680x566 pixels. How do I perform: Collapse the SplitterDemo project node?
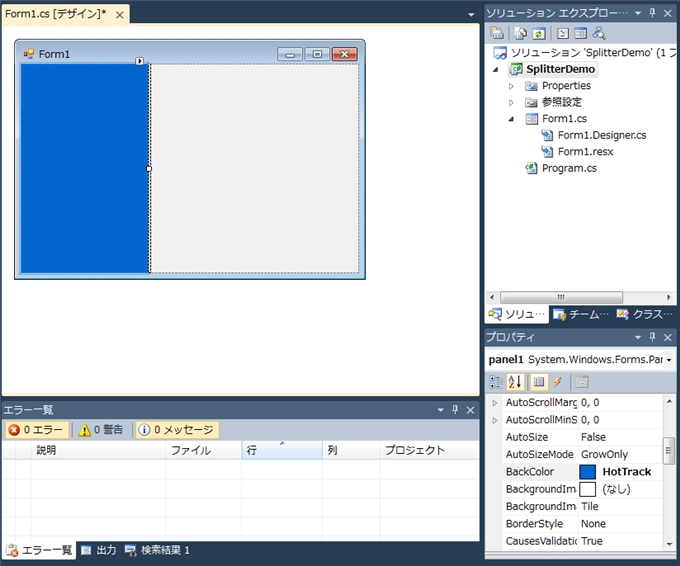coord(496,69)
